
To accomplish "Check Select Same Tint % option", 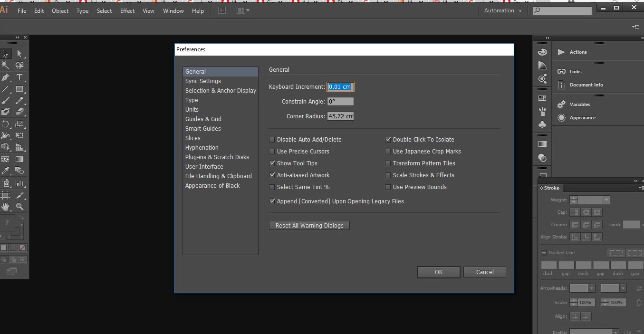I will pyautogui.click(x=272, y=187).
